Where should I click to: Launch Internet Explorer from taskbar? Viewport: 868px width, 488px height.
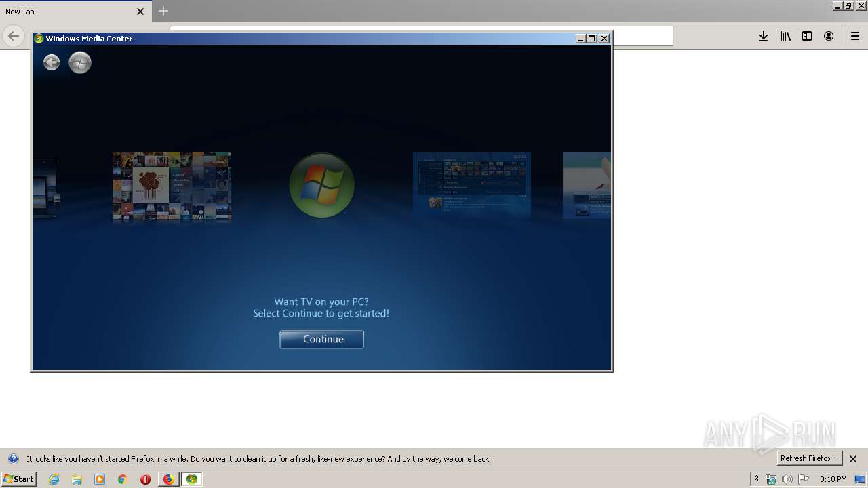point(54,479)
